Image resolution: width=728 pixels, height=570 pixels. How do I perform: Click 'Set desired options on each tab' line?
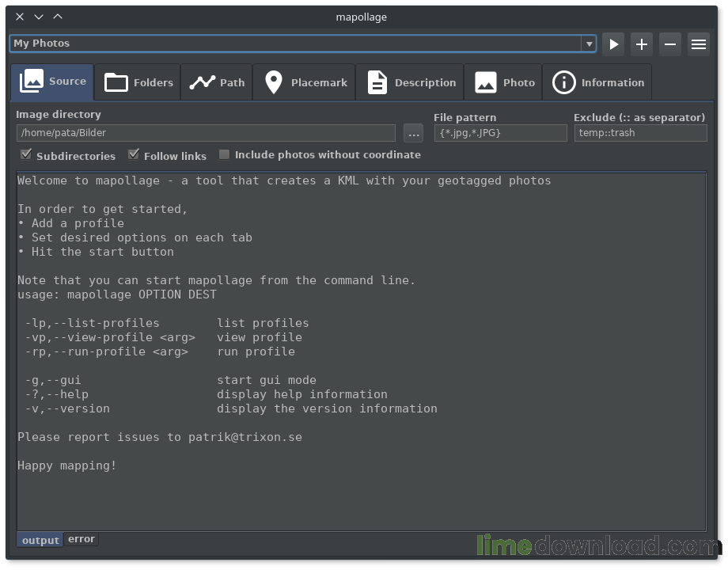click(x=135, y=237)
